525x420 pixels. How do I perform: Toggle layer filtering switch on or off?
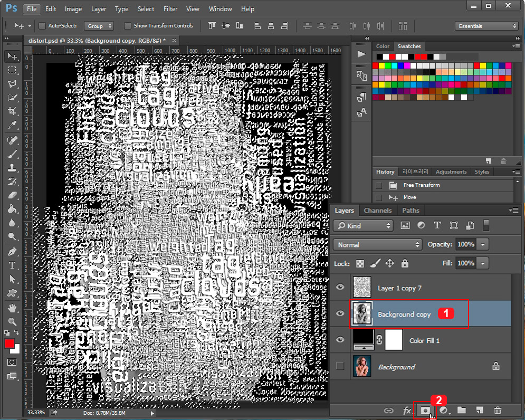point(486,225)
